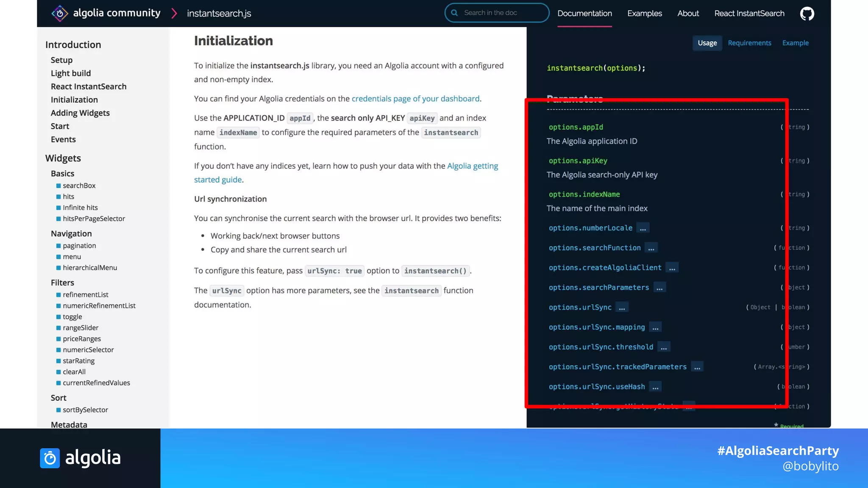The height and width of the screenshot is (488, 868).
Task: Expand options.numberLocale ellipsis details
Action: coord(643,228)
